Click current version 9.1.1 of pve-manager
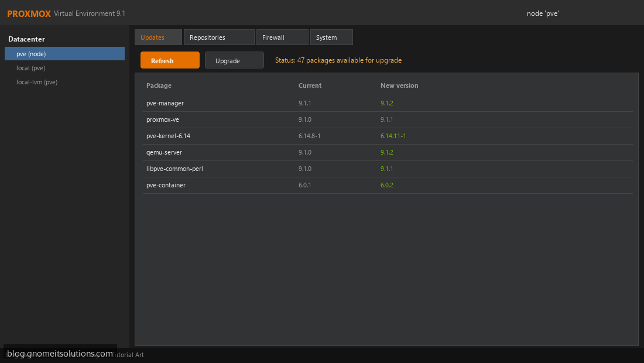The width and height of the screenshot is (644, 363). coord(305,103)
